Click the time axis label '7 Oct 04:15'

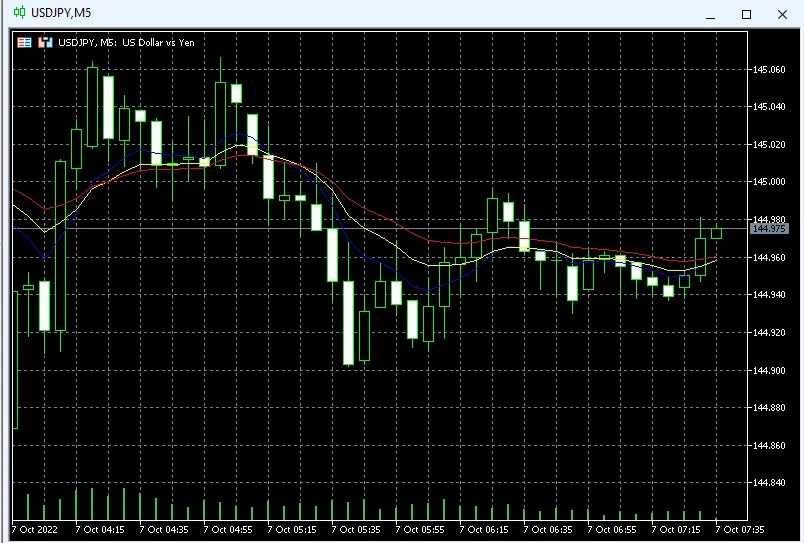tap(100, 529)
